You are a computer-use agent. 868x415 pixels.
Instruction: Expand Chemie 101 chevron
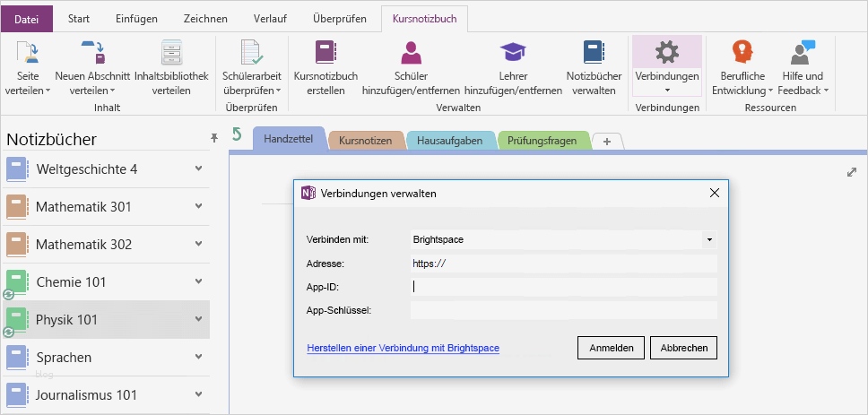[199, 281]
